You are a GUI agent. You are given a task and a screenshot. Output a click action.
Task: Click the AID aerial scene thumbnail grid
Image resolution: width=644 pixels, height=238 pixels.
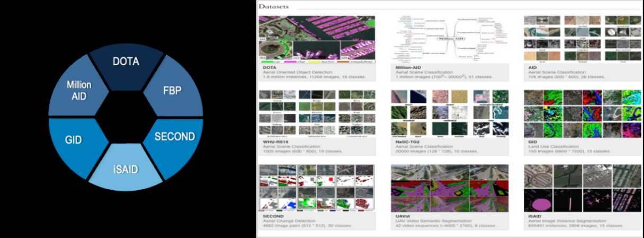(582, 39)
